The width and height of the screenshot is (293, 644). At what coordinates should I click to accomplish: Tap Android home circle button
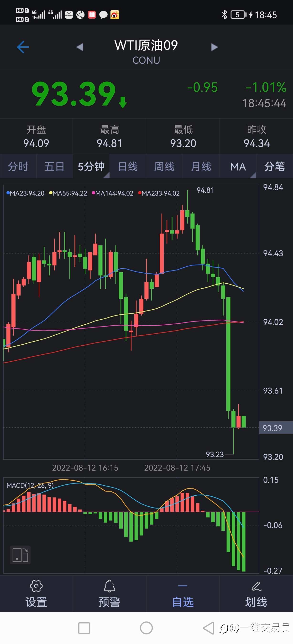click(x=146, y=628)
